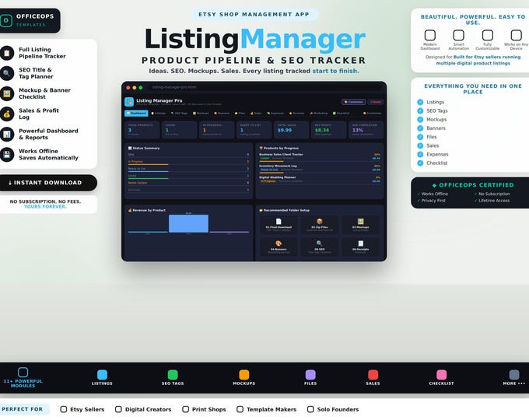Click the SEO Tags bullet in feature list

[x=420, y=110]
